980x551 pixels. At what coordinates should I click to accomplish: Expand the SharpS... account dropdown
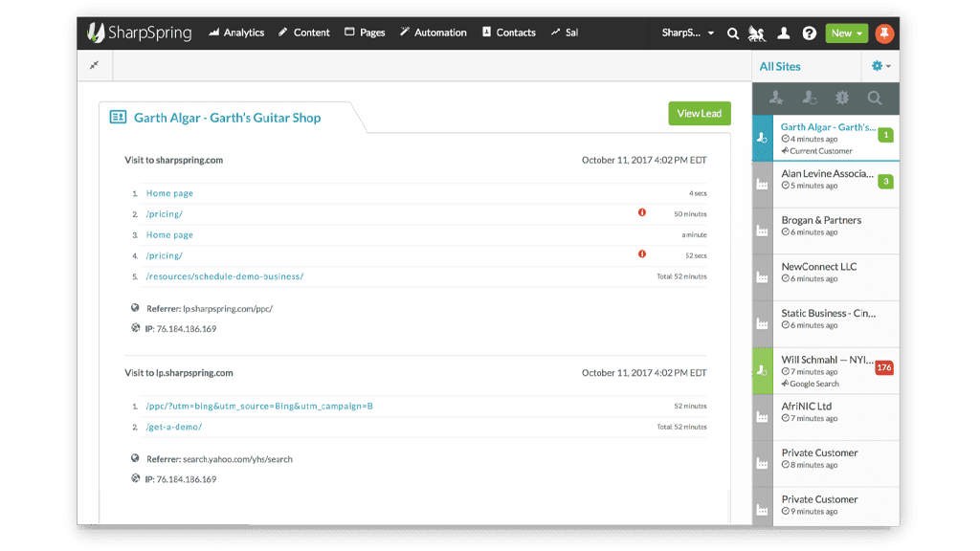(687, 33)
